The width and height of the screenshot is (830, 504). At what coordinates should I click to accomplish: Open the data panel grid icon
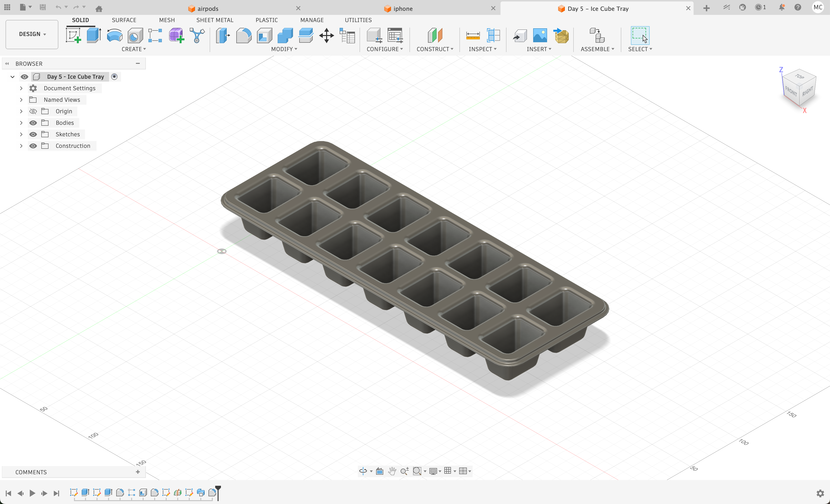(x=7, y=7)
